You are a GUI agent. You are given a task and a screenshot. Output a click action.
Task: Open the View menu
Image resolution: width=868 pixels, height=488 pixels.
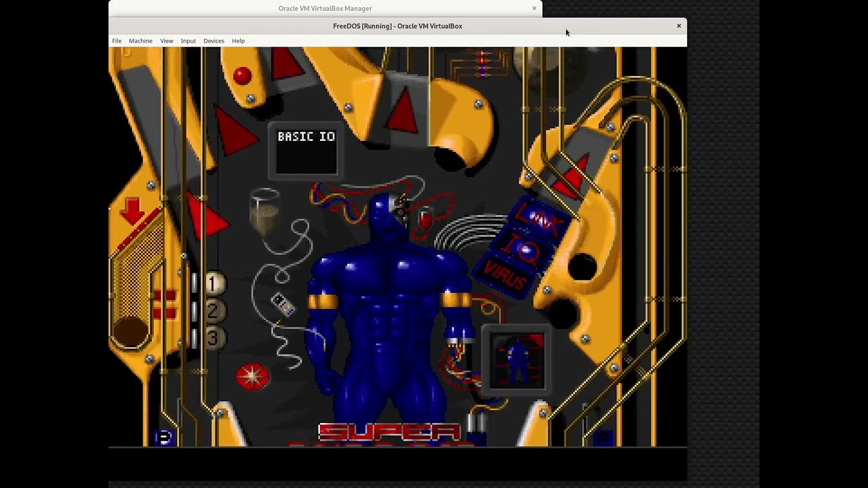tap(166, 41)
